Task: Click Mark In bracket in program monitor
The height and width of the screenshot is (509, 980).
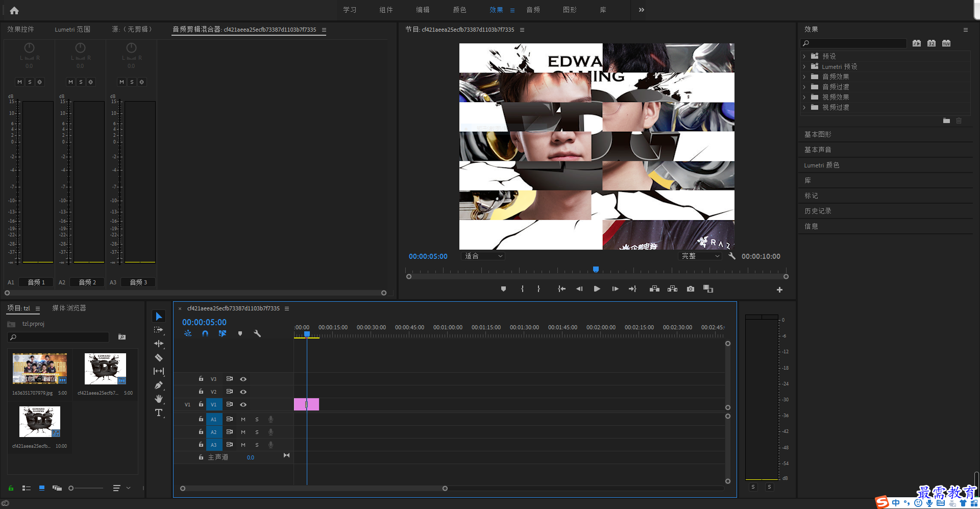Action: pos(522,289)
